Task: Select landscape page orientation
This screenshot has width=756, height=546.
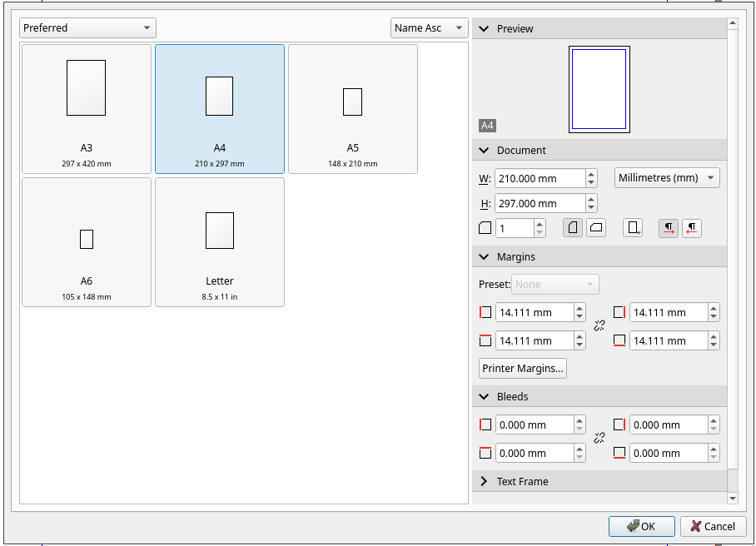Action: pos(596,228)
